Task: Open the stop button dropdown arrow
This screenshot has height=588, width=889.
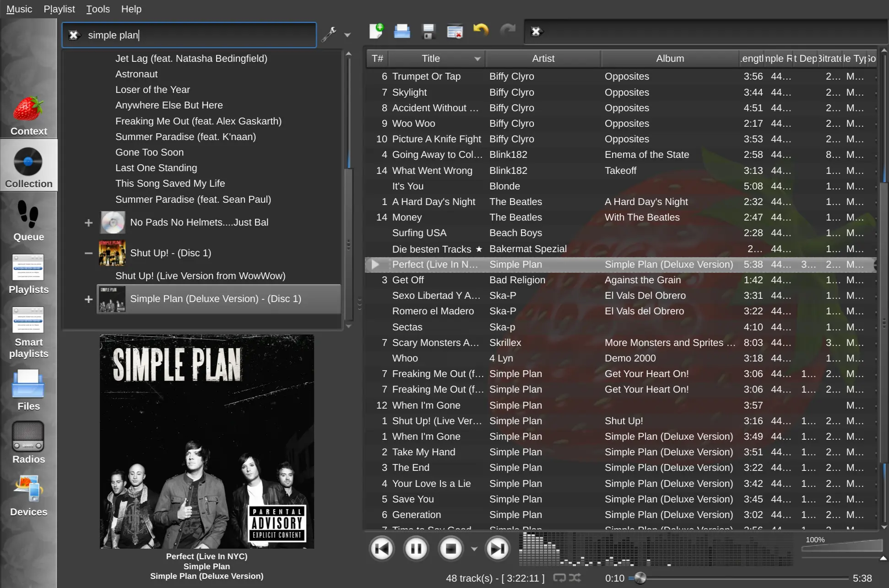Action: pyautogui.click(x=474, y=549)
